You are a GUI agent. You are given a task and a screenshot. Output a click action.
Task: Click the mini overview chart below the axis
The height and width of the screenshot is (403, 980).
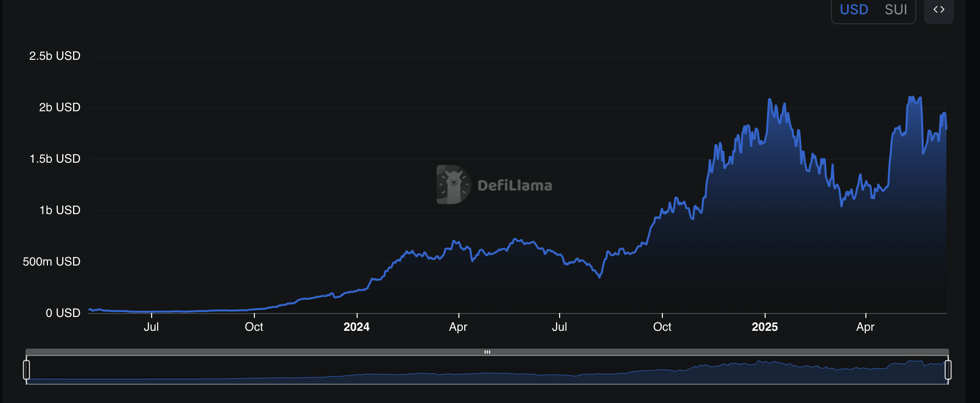487,371
